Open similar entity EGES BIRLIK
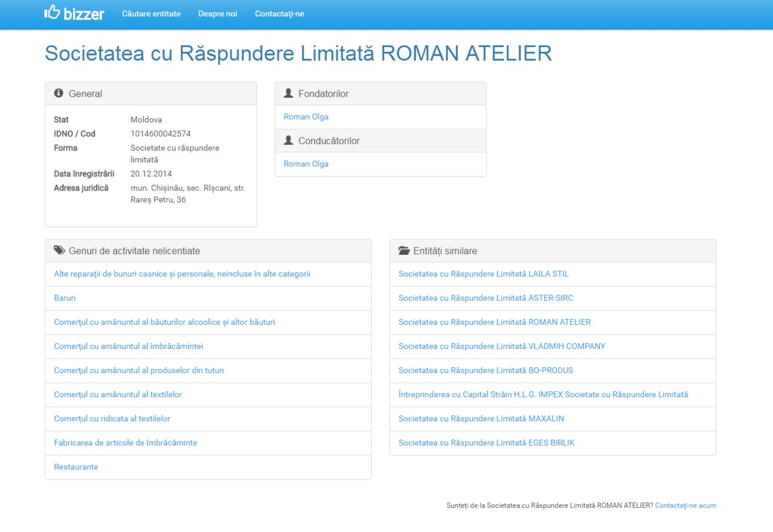This screenshot has width=773, height=532. 487,443
